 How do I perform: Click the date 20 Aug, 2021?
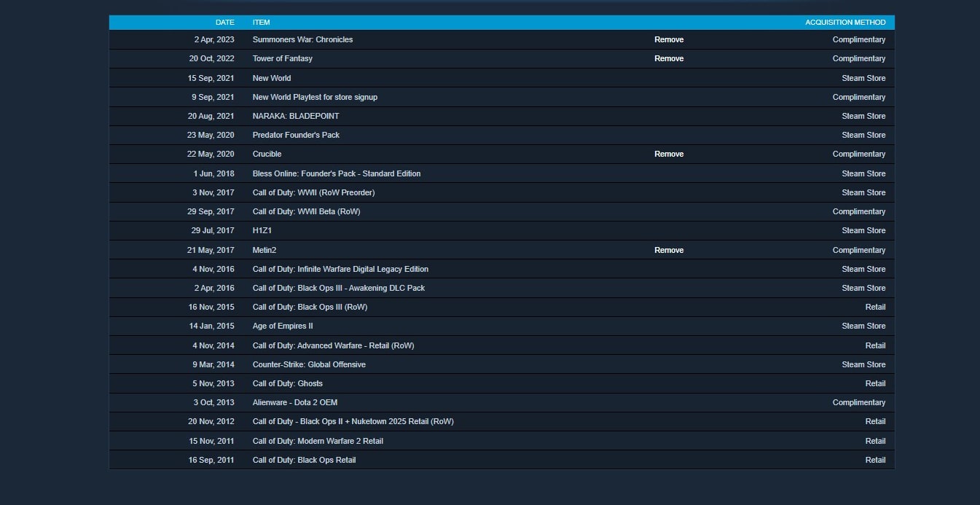211,116
